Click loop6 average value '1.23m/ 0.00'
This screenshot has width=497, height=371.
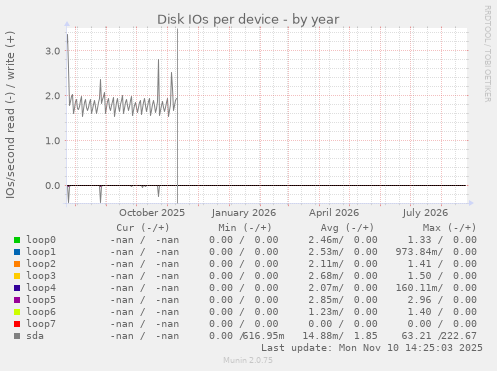(x=343, y=312)
